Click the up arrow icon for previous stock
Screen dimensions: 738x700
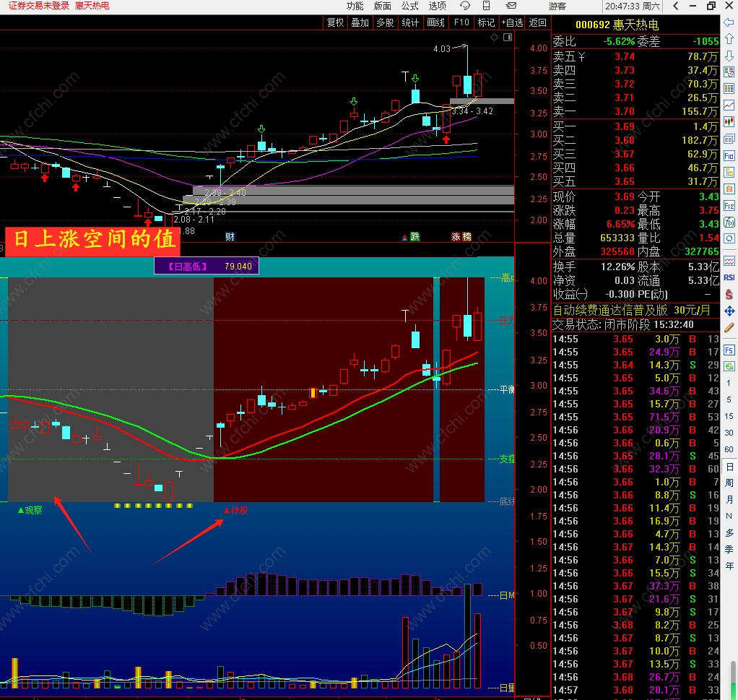(x=729, y=38)
